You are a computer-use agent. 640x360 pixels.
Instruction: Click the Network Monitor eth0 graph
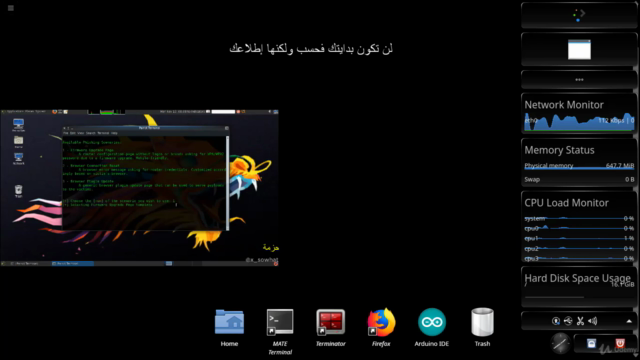579,122
